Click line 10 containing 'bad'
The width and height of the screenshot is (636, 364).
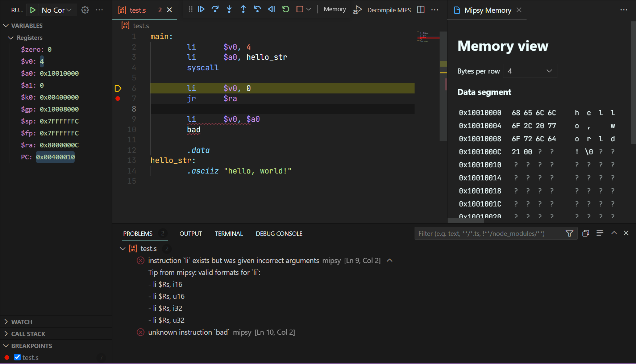click(194, 130)
